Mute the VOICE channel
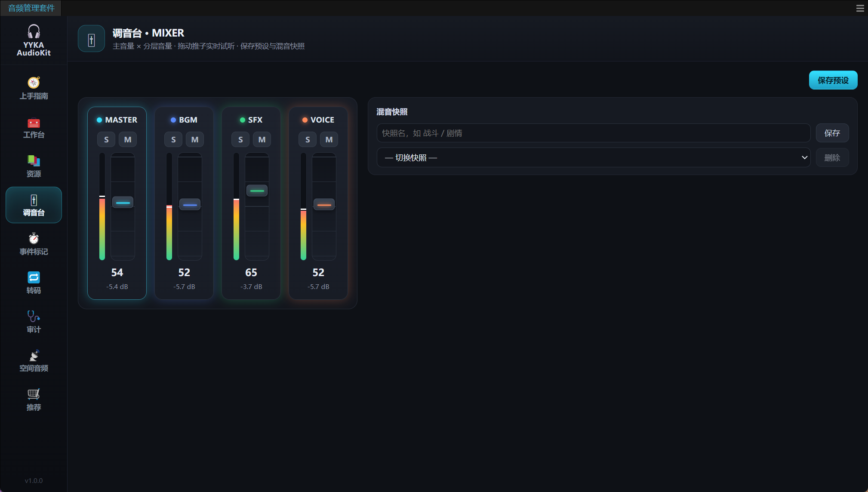The width and height of the screenshot is (868, 492). pos(329,139)
